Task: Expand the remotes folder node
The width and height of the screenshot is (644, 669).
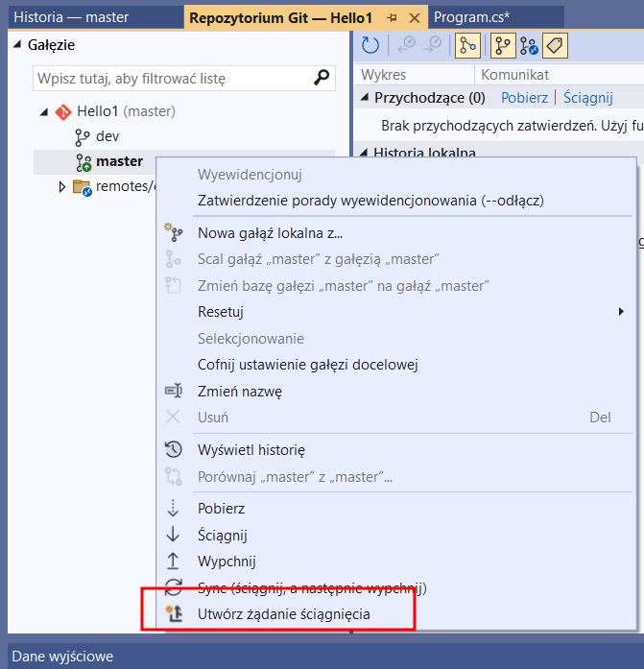Action: (x=63, y=186)
